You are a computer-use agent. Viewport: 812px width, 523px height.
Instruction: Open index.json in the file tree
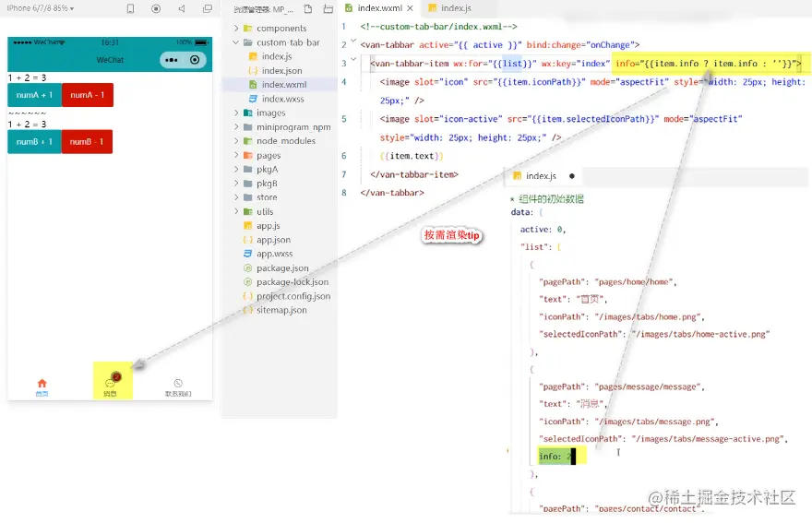[280, 70]
